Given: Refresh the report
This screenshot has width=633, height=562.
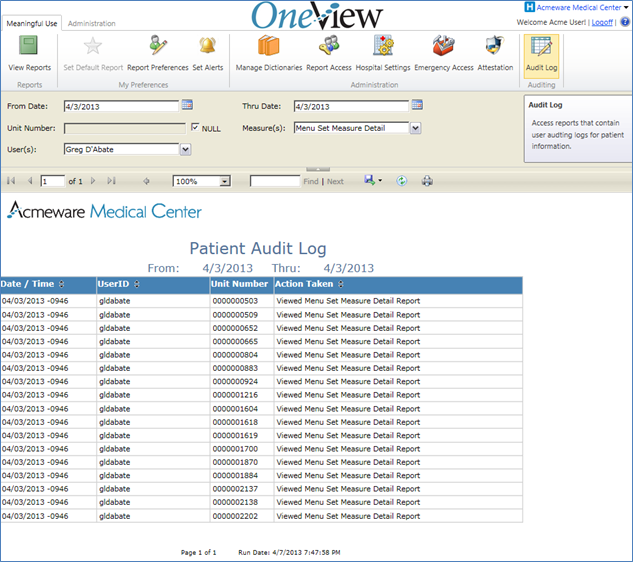Looking at the screenshot, I should [x=401, y=181].
